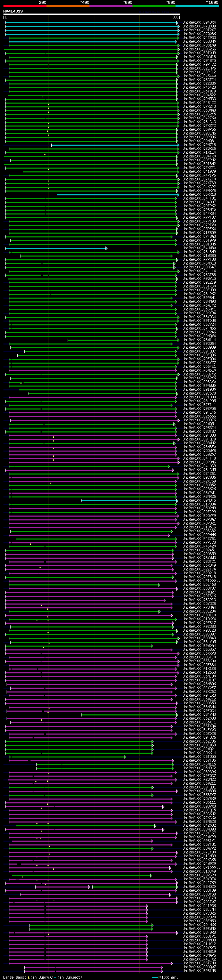This screenshot has height=980, width=222.
Task: Select label UniRef100_Q9M533
Action: (199, 99)
